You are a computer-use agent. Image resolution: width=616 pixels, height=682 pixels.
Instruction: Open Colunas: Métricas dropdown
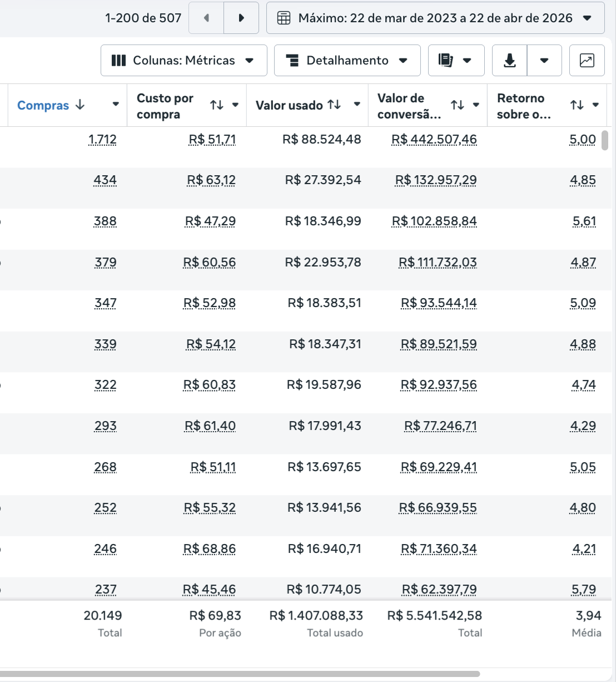pyautogui.click(x=183, y=61)
